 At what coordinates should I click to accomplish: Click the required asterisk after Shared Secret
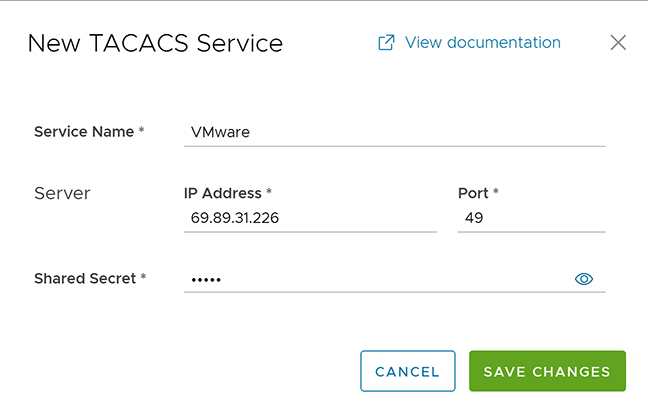tap(143, 278)
